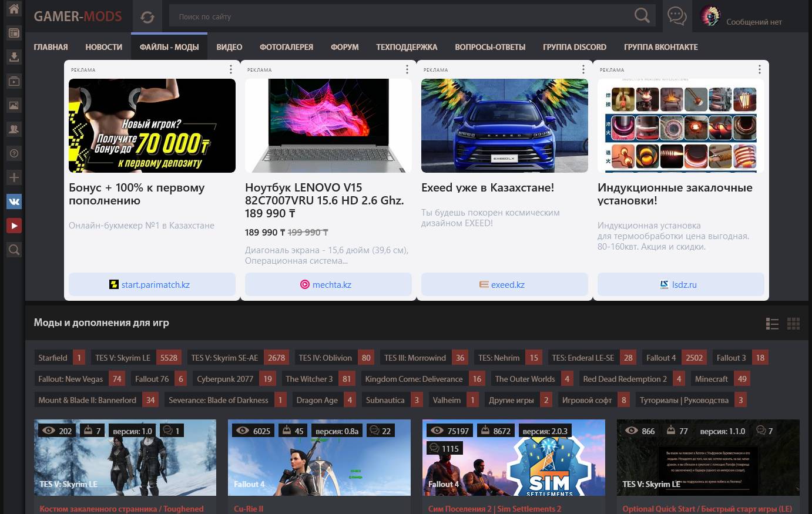The image size is (812, 514).
Task: Open the НОВОСТИ menu item
Action: (x=103, y=47)
